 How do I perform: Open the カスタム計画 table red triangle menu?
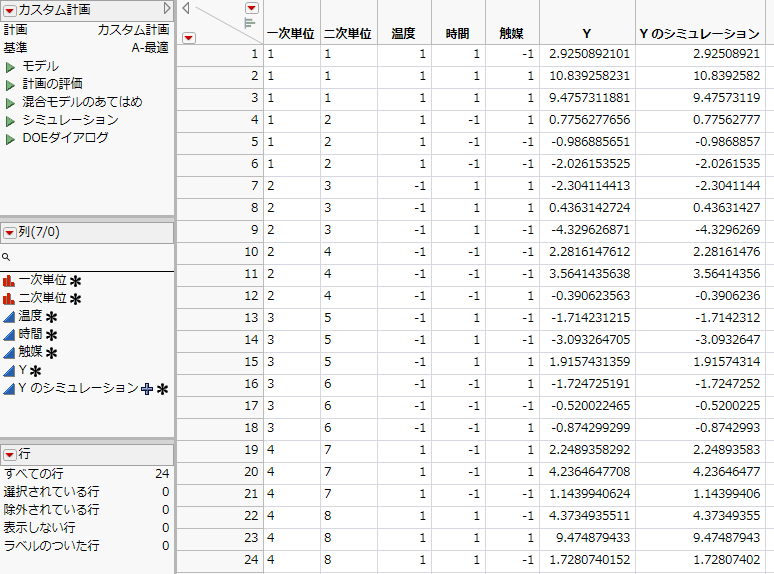(x=10, y=10)
